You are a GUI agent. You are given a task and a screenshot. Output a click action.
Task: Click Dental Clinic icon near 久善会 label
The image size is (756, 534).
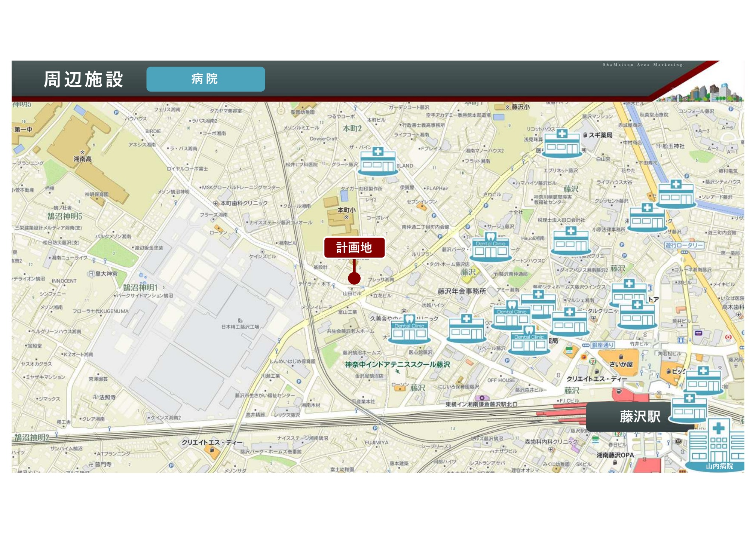click(409, 329)
